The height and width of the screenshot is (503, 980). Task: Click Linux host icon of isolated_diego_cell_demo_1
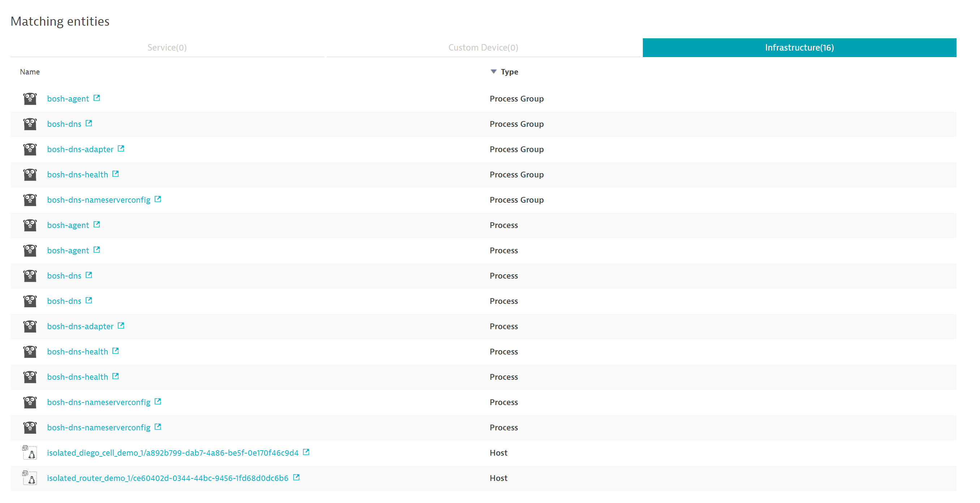point(30,453)
